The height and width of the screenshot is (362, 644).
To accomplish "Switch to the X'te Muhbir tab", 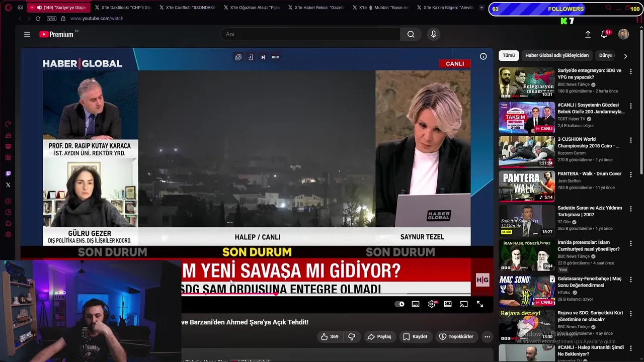I will [x=380, y=8].
